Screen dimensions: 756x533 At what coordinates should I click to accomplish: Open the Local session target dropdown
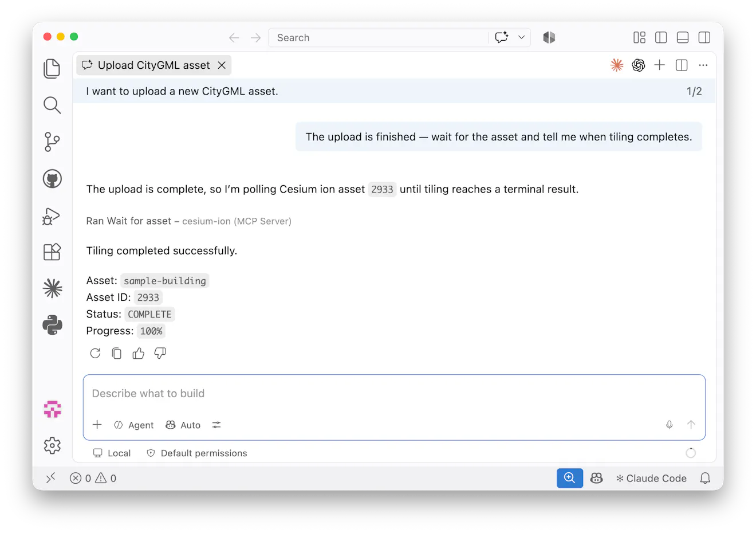click(x=112, y=453)
